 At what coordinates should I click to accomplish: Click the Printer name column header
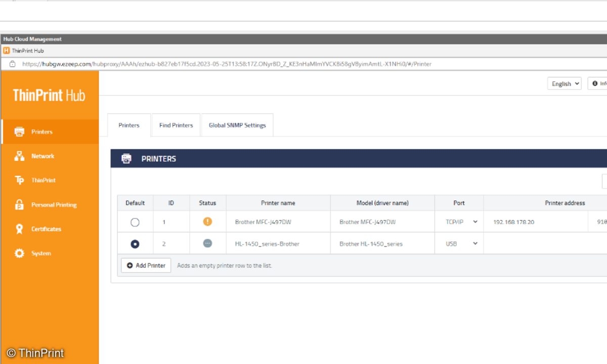click(278, 203)
